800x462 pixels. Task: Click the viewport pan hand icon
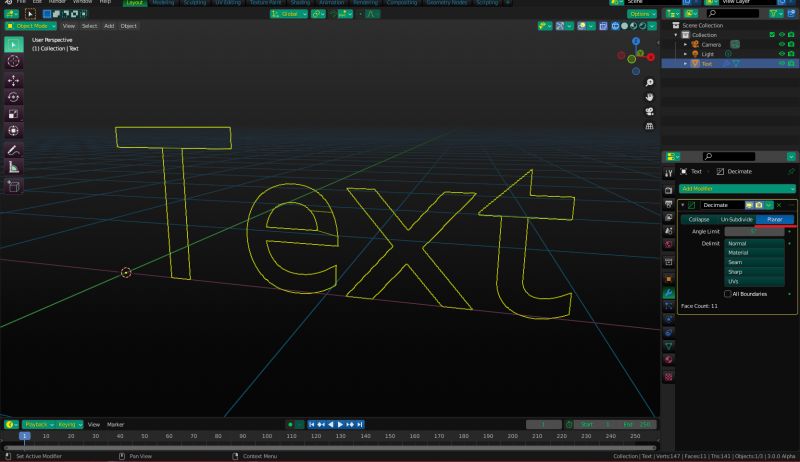coord(649,97)
